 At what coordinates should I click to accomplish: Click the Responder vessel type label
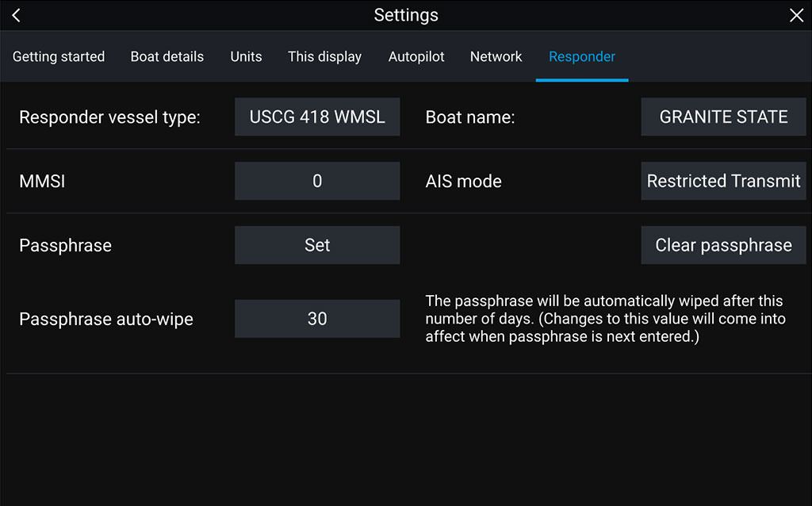(109, 117)
